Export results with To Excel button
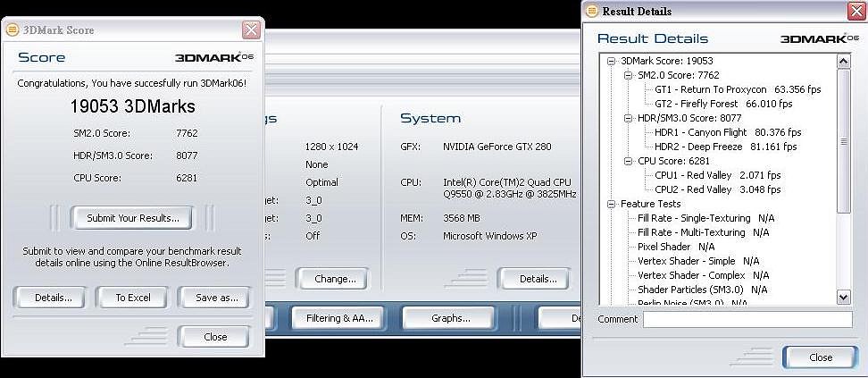Viewport: 868px width, 378px height. pos(132,298)
